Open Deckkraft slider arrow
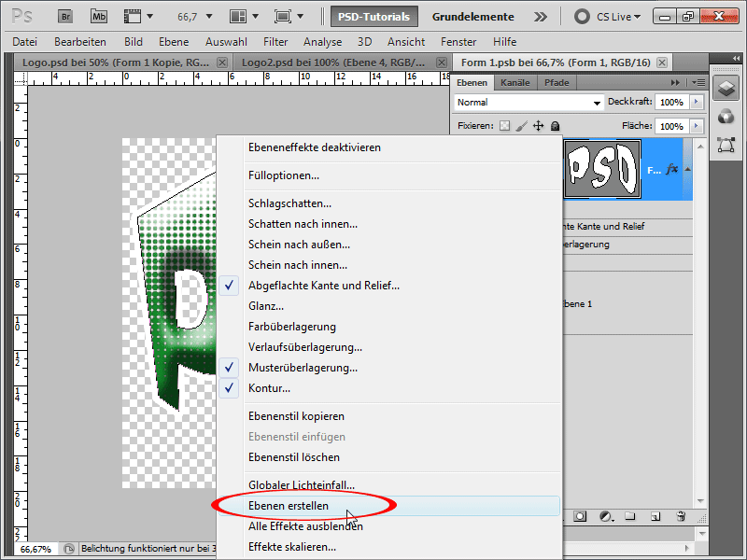The image size is (747, 560). 697,102
